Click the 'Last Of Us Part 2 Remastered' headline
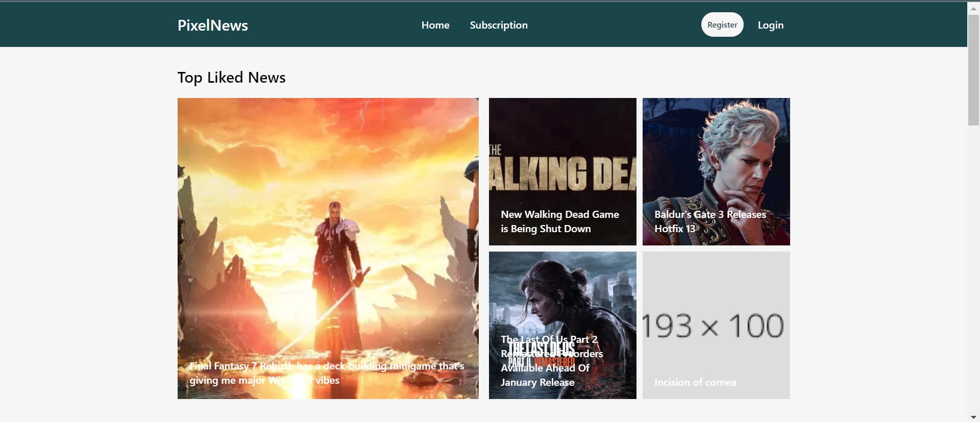The height and width of the screenshot is (422, 980). click(551, 361)
